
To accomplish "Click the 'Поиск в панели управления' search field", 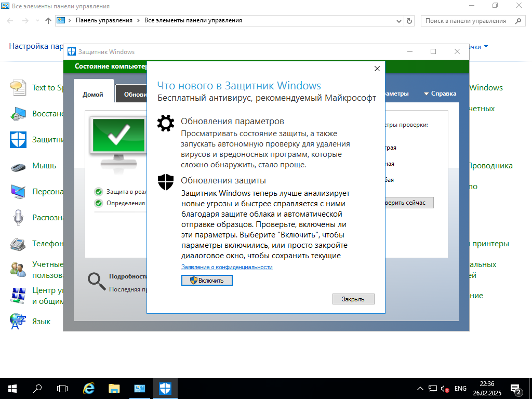I will click(x=473, y=21).
